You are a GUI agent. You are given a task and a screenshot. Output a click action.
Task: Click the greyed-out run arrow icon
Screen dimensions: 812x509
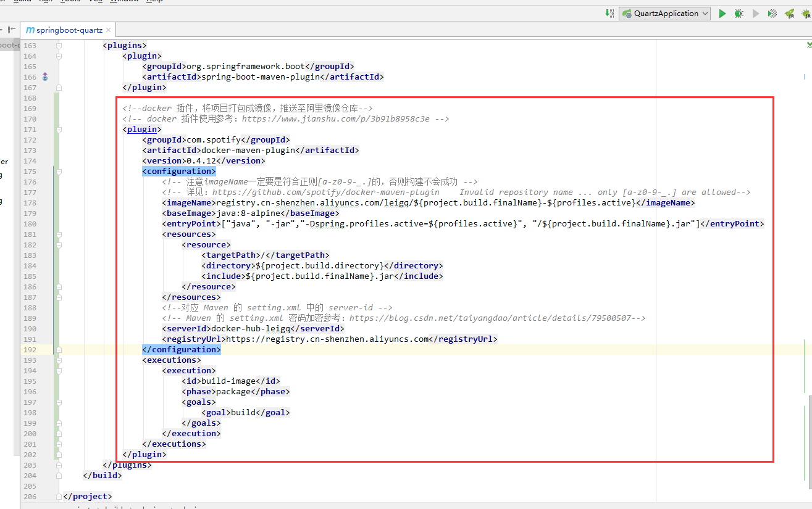tap(755, 13)
